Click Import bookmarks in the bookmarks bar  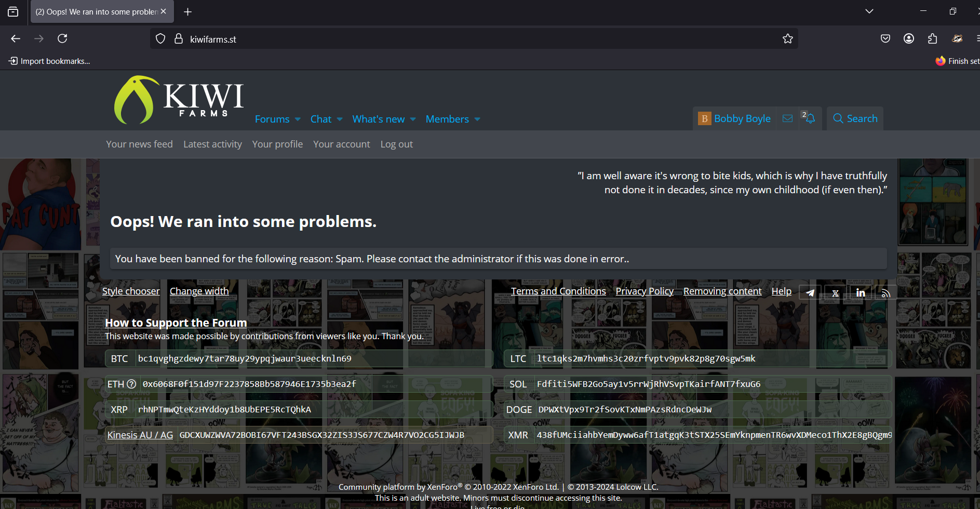point(49,61)
